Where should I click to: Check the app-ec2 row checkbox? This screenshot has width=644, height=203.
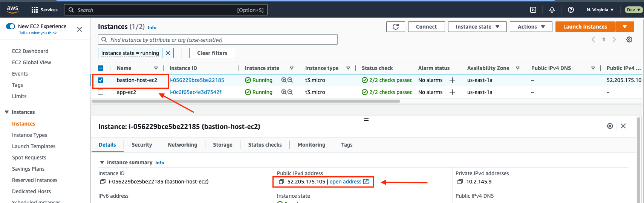101,92
